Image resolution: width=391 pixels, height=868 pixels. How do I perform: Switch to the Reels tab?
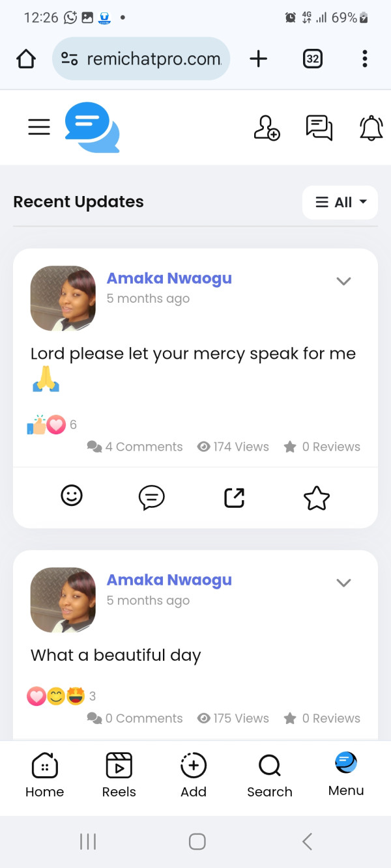click(x=119, y=776)
